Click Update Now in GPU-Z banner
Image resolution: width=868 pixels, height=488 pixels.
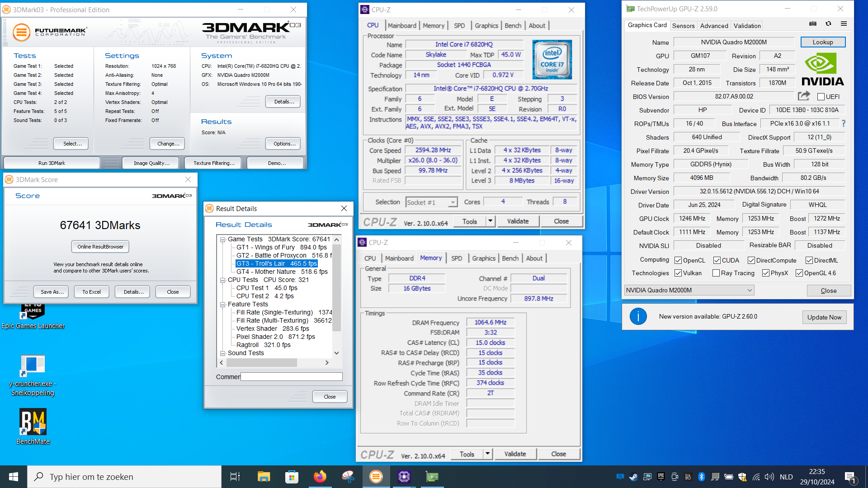(x=824, y=317)
